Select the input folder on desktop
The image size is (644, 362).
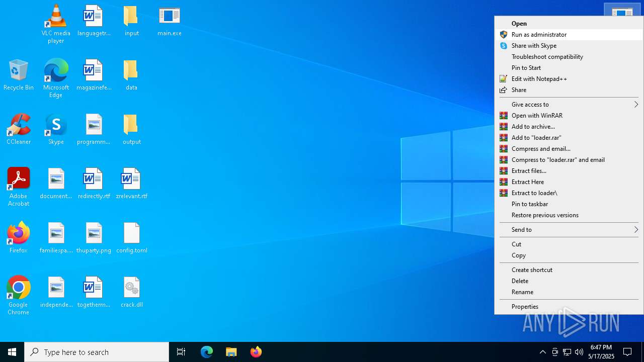click(x=131, y=21)
